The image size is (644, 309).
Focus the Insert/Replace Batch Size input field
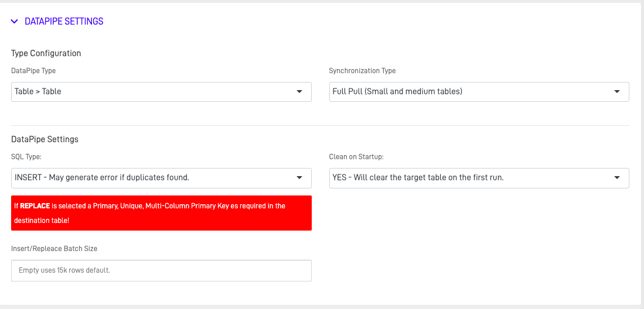tap(161, 270)
